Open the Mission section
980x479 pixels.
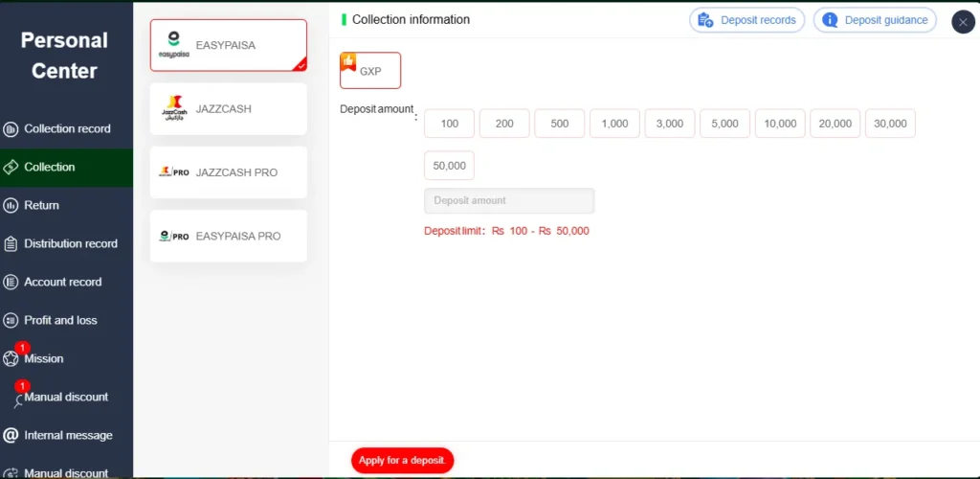(66, 359)
